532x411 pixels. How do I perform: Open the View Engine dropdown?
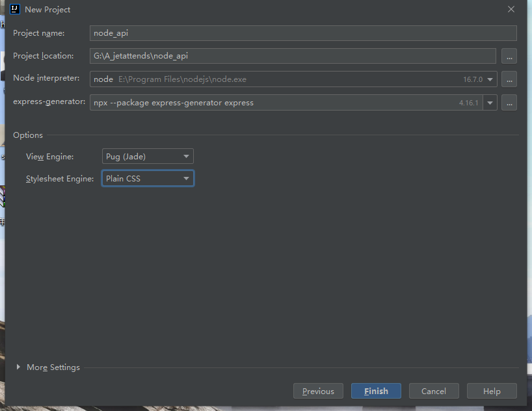click(148, 156)
